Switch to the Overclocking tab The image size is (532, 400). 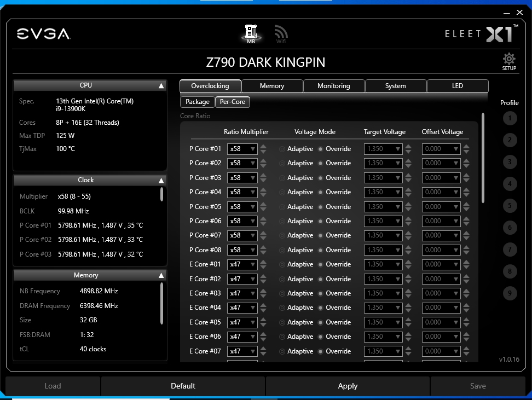[x=210, y=86]
